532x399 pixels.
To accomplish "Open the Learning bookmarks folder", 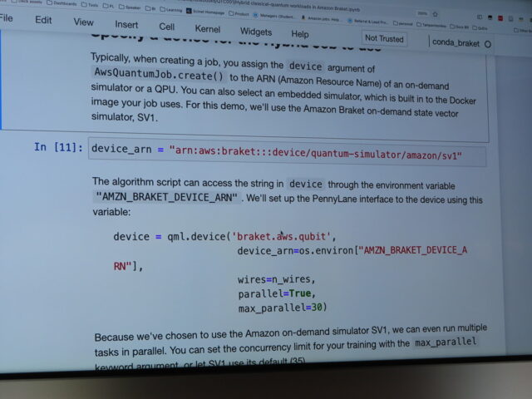I will point(170,10).
